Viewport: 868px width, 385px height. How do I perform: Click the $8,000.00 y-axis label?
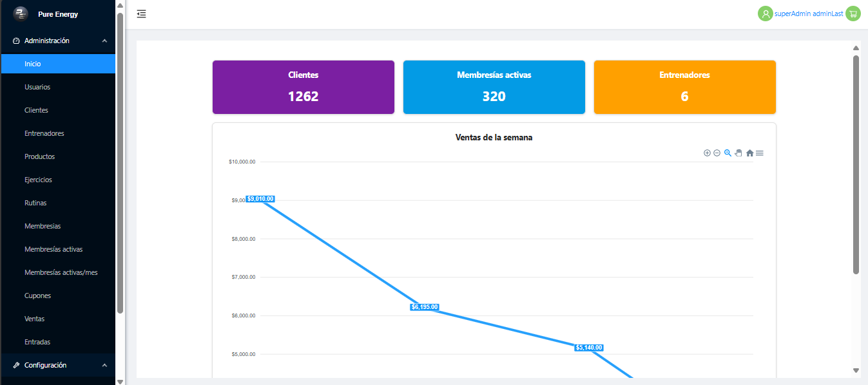pos(244,239)
